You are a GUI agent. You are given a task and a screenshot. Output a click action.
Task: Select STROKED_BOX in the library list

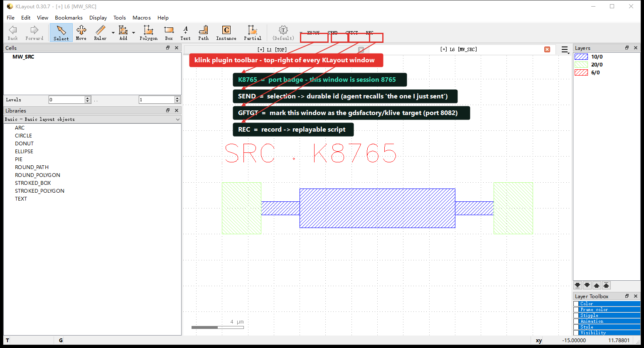pos(33,183)
